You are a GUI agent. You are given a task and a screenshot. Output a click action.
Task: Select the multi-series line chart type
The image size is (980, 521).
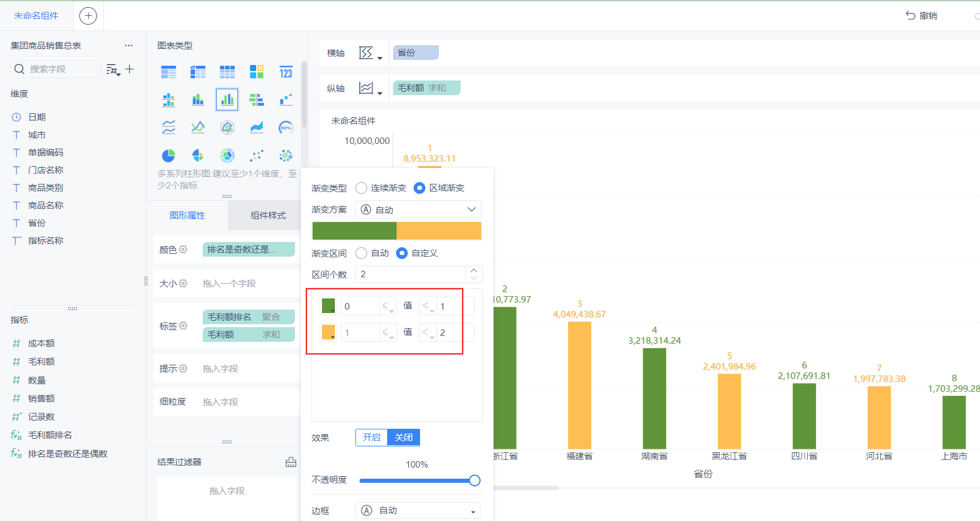[198, 127]
